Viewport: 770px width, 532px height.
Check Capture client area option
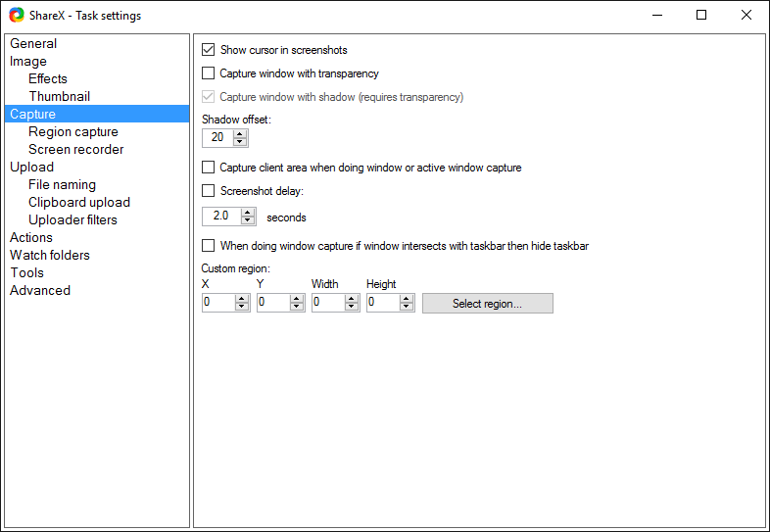(x=208, y=168)
